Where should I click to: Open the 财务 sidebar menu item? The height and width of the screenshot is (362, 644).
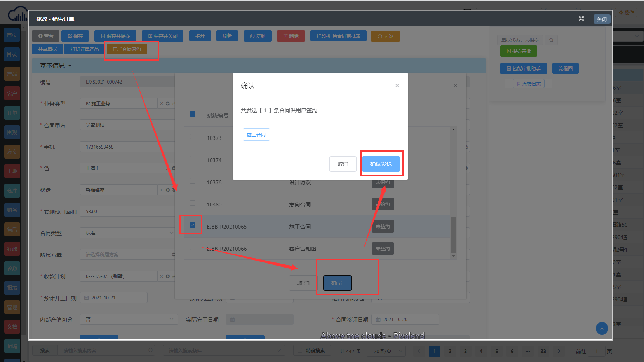[12, 210]
